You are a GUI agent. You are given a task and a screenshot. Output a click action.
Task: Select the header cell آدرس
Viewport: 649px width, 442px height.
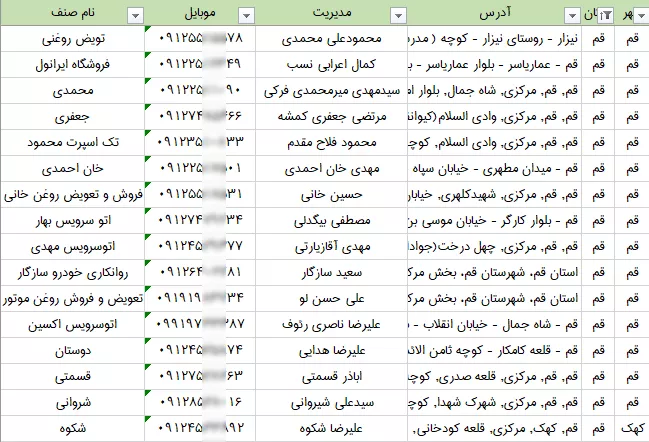(x=495, y=13)
